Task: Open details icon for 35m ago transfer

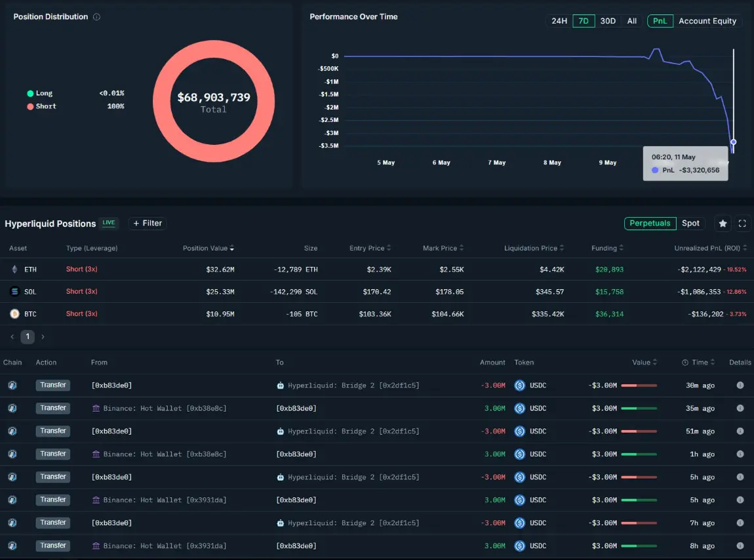Action: (x=740, y=408)
